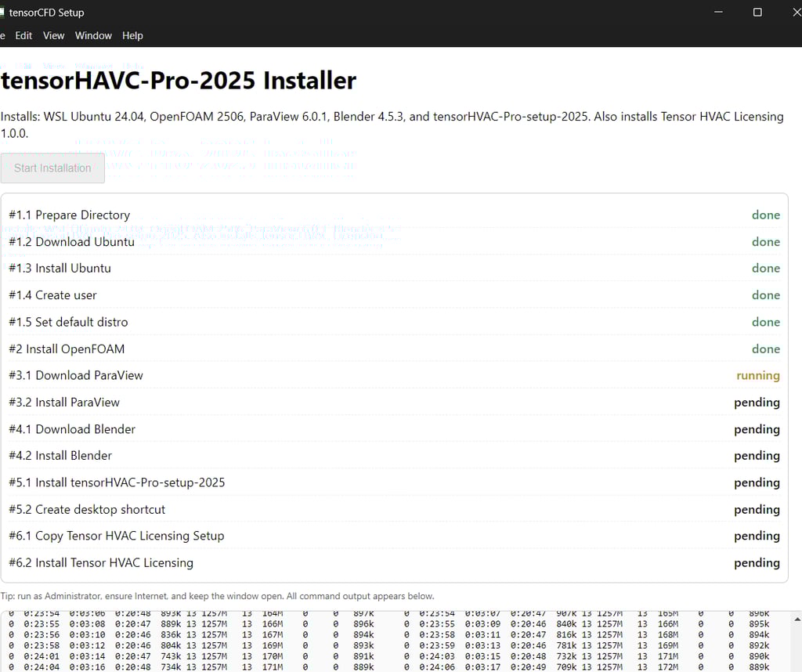Select the '#5.2 Create desktop shortcut' step

click(395, 510)
